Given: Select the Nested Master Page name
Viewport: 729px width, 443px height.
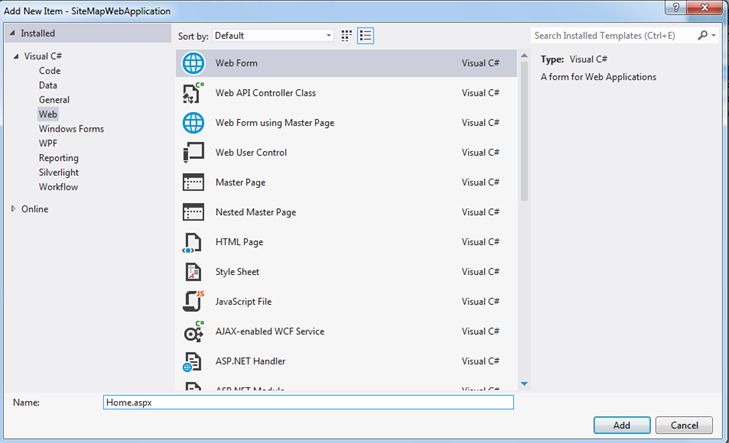Looking at the screenshot, I should pos(256,212).
